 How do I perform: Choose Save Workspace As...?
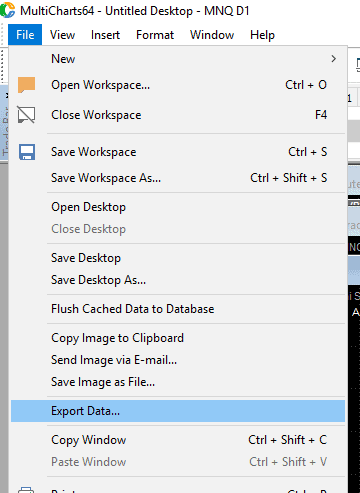click(x=178, y=178)
